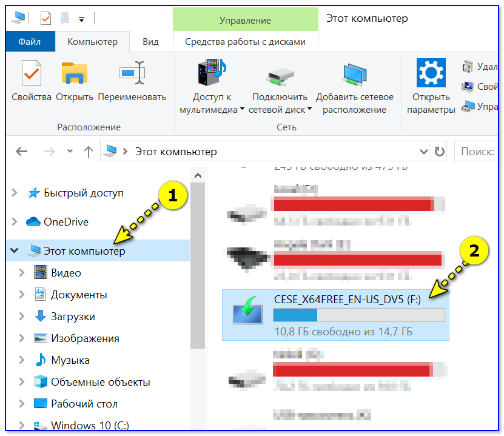Click the manage computer icon (Упра...)
504x436 pixels.
pyautogui.click(x=468, y=106)
